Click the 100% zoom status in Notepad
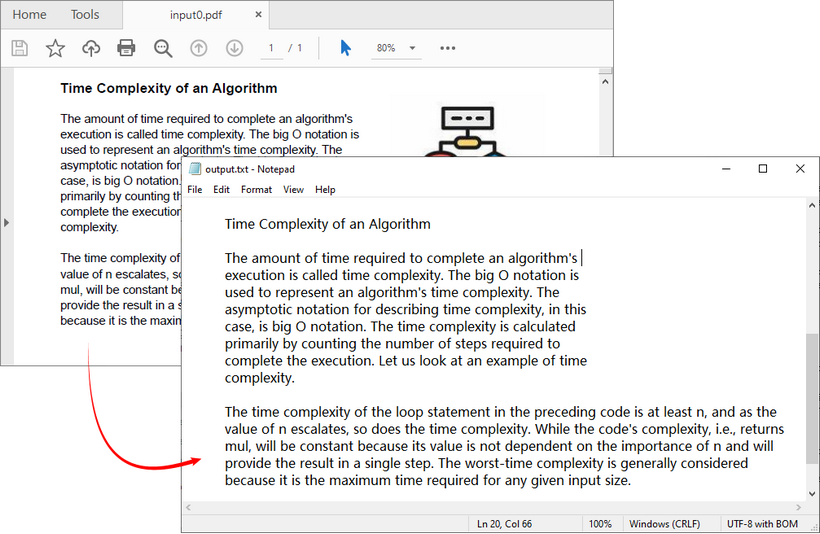The height and width of the screenshot is (534, 820). 600,524
